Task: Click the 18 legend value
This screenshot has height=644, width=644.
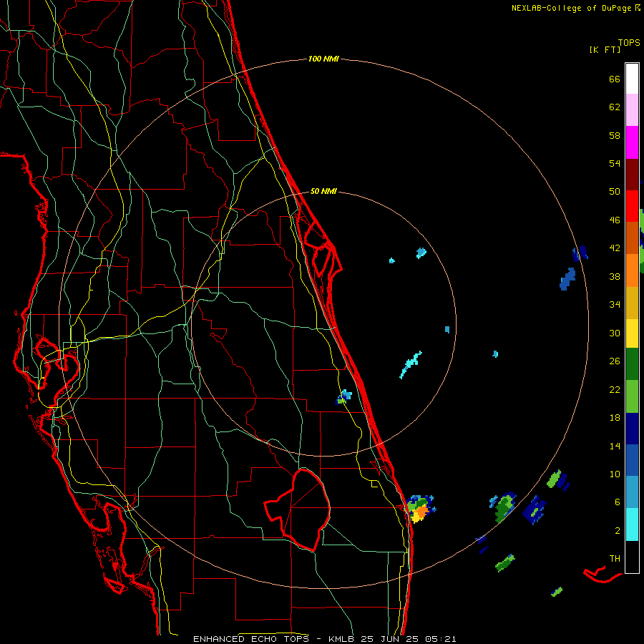Action: [x=615, y=418]
